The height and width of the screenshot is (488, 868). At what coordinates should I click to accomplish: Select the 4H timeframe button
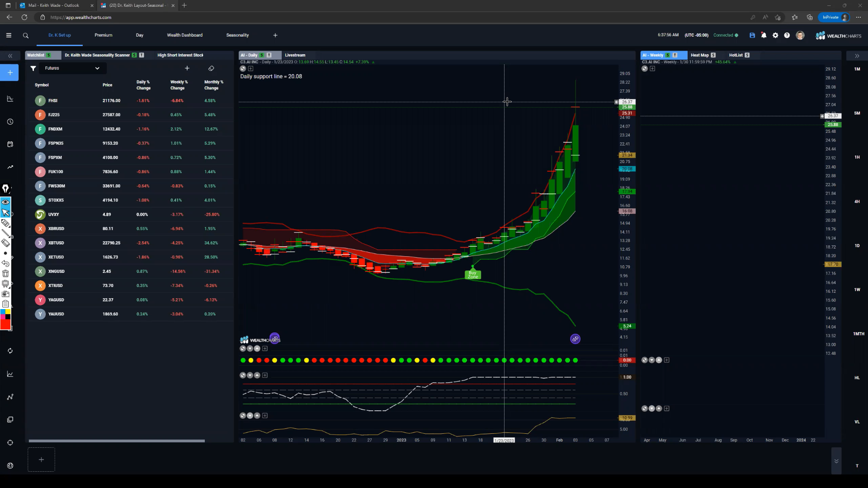click(857, 202)
